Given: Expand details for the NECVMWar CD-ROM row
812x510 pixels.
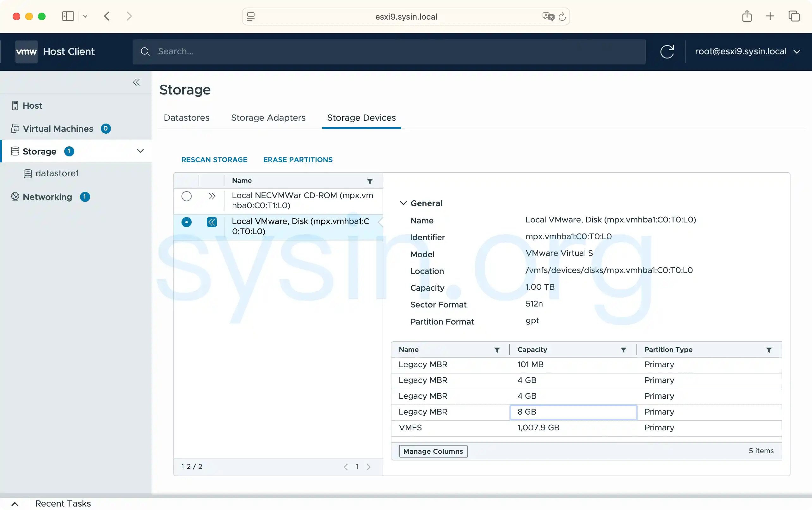Looking at the screenshot, I should pos(212,196).
